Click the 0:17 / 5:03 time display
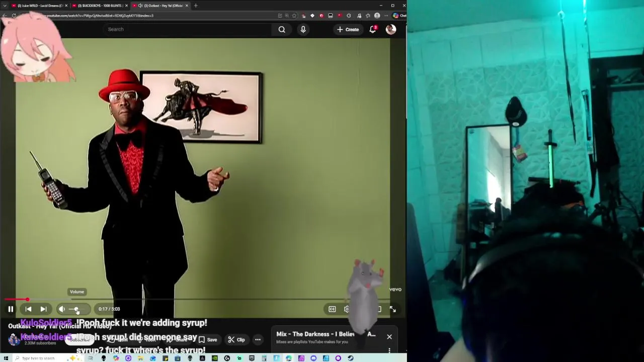 click(109, 309)
